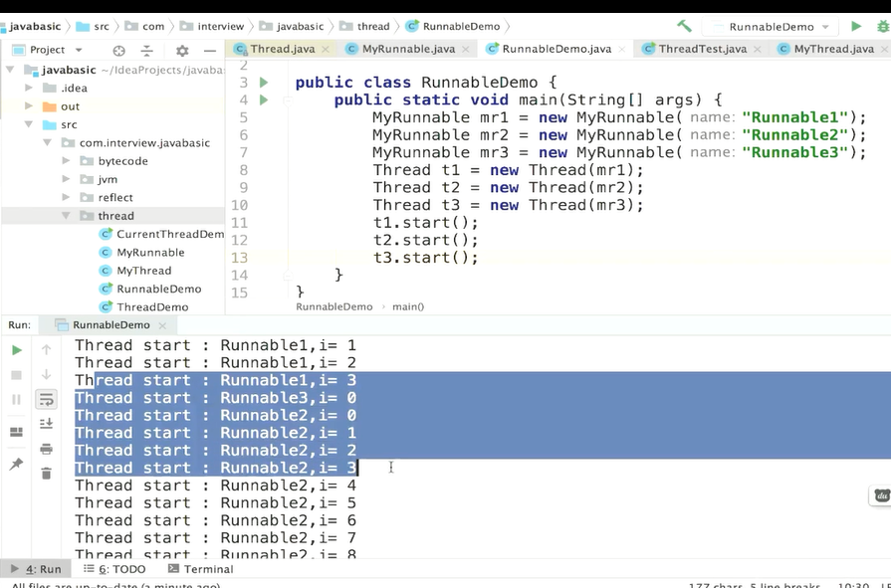
Task: Click the Build project hammer icon
Action: tap(684, 26)
